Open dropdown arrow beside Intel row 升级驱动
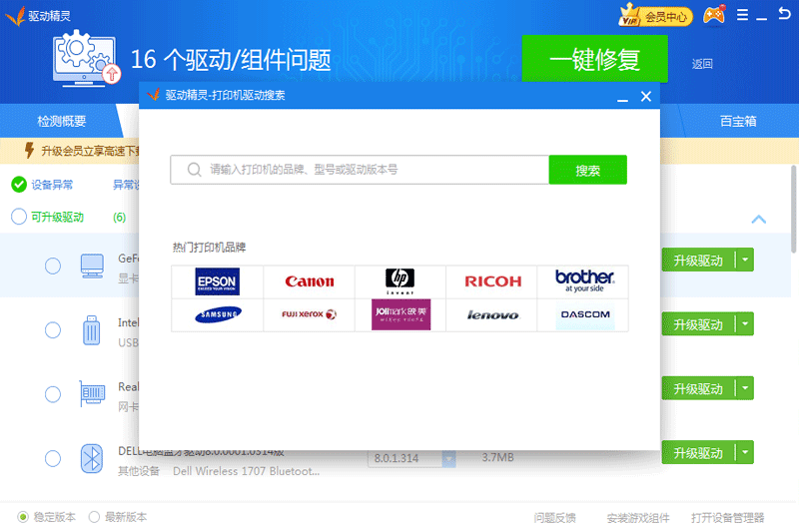799x532 pixels. pyautogui.click(x=745, y=324)
